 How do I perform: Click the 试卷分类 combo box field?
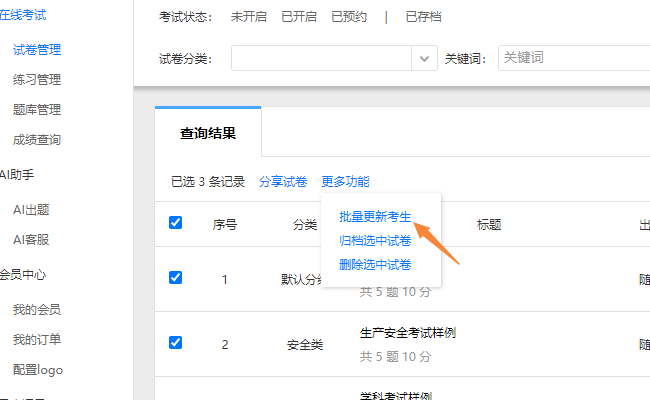pos(334,58)
